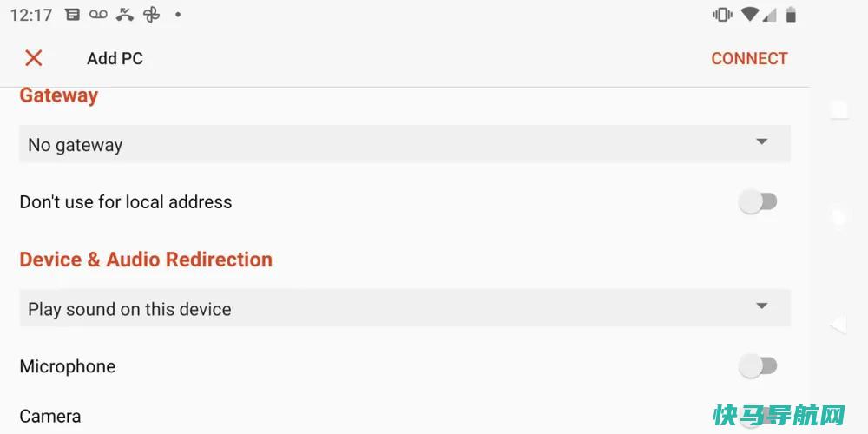Tap the Android home circle button
Viewport: 868px width, 434px height.
(x=839, y=216)
